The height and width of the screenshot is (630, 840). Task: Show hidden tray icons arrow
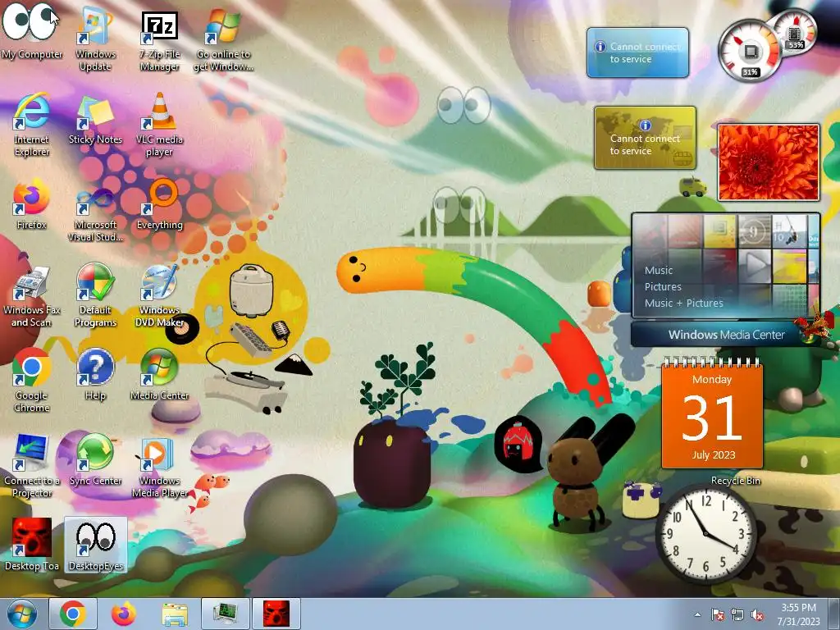[x=697, y=614]
